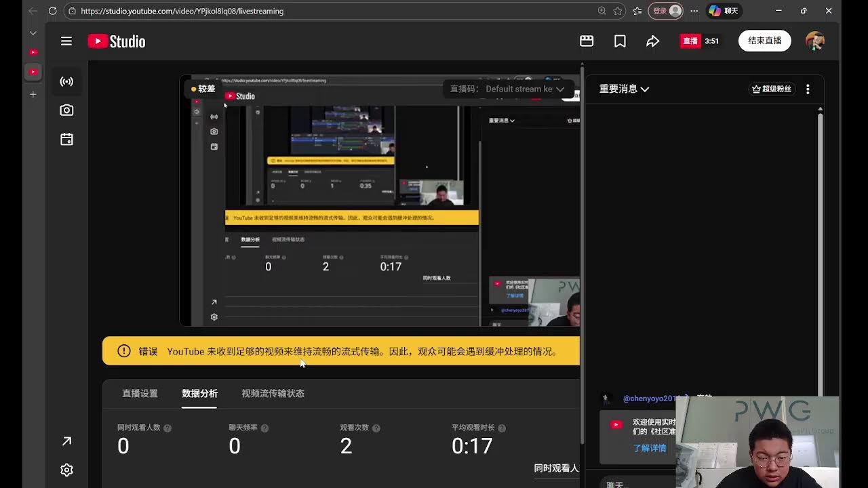Open the settings gear in left sidebar
The height and width of the screenshot is (488, 868).
click(66, 470)
